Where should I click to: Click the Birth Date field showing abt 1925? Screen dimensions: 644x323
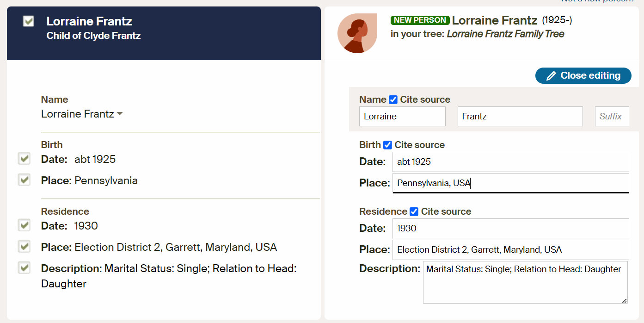tap(510, 162)
